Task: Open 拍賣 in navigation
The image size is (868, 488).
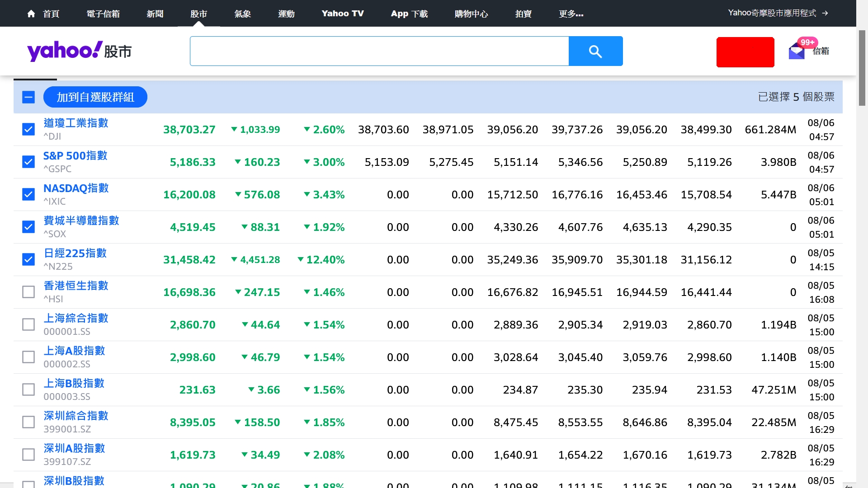Action: [524, 14]
